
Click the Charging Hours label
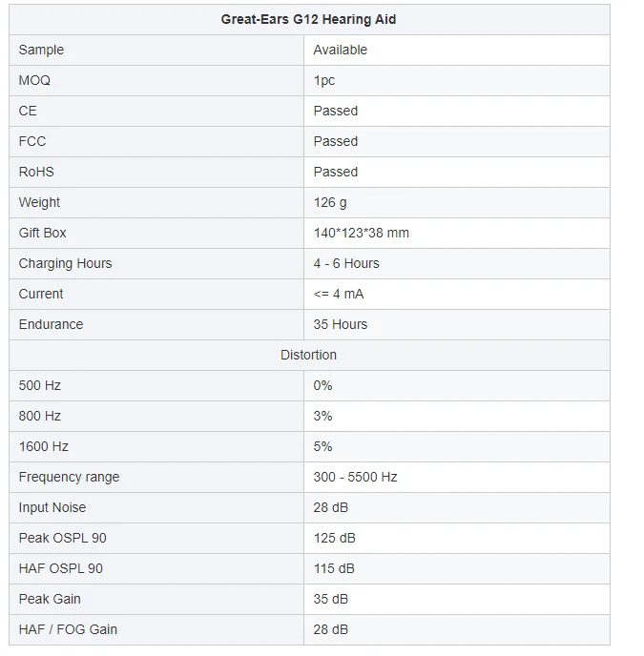click(x=65, y=263)
